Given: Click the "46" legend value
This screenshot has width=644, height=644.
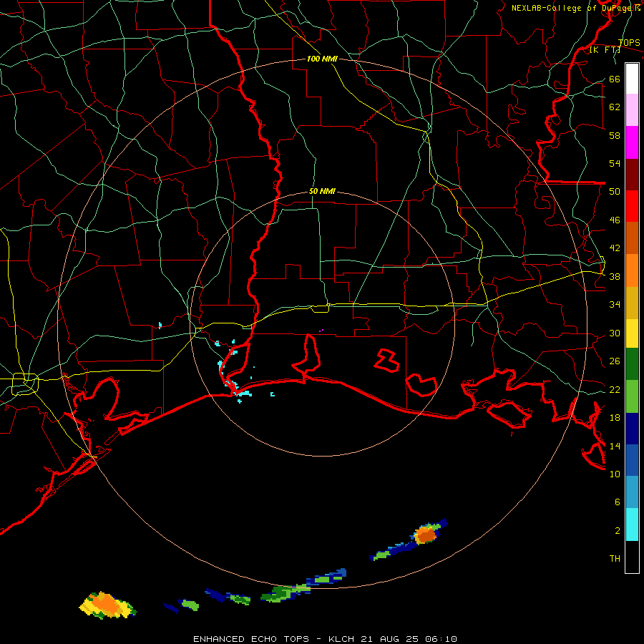Looking at the screenshot, I should click(x=615, y=220).
